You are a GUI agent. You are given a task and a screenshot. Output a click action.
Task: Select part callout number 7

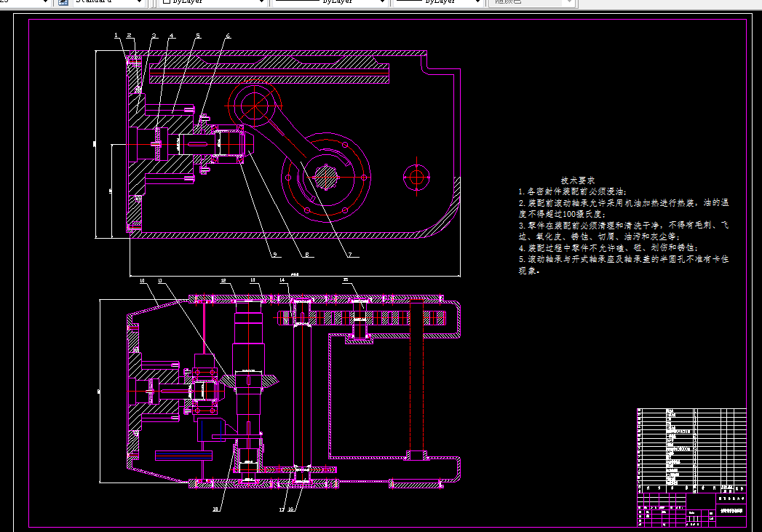(349, 255)
